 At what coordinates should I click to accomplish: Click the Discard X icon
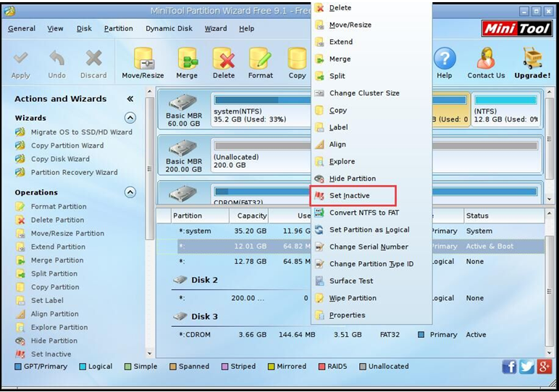tap(93, 58)
